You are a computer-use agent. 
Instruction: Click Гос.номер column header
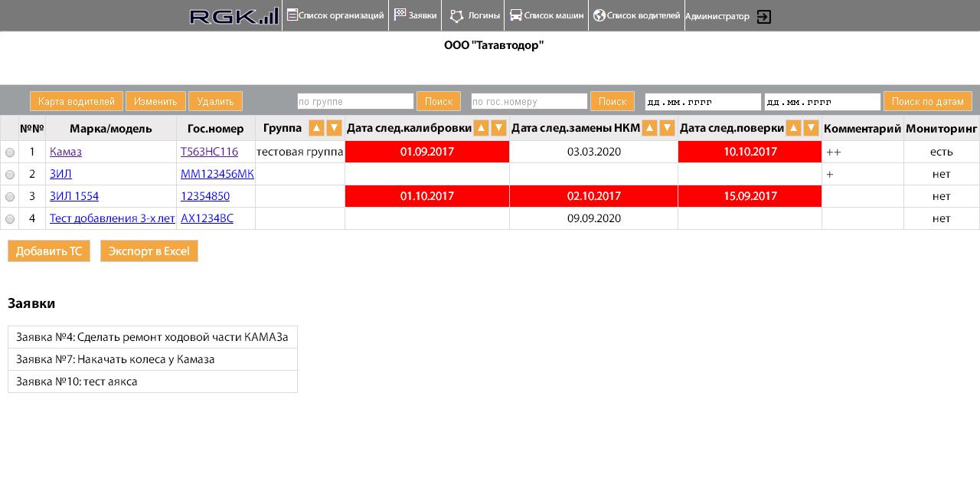pyautogui.click(x=216, y=129)
